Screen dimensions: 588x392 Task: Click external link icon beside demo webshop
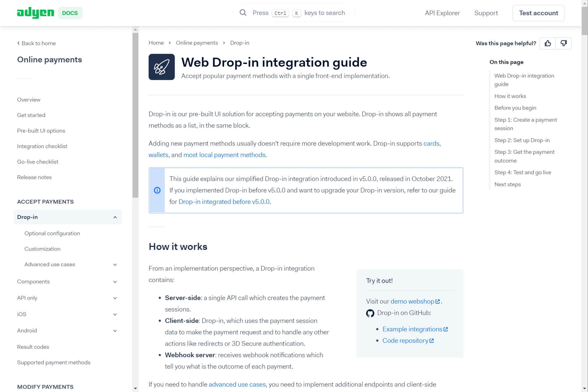[x=438, y=301]
